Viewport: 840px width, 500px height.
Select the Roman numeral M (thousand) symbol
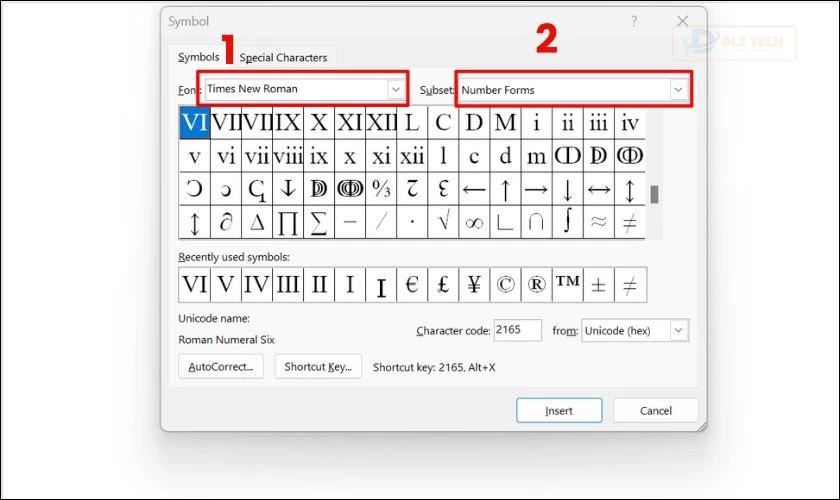[505, 123]
